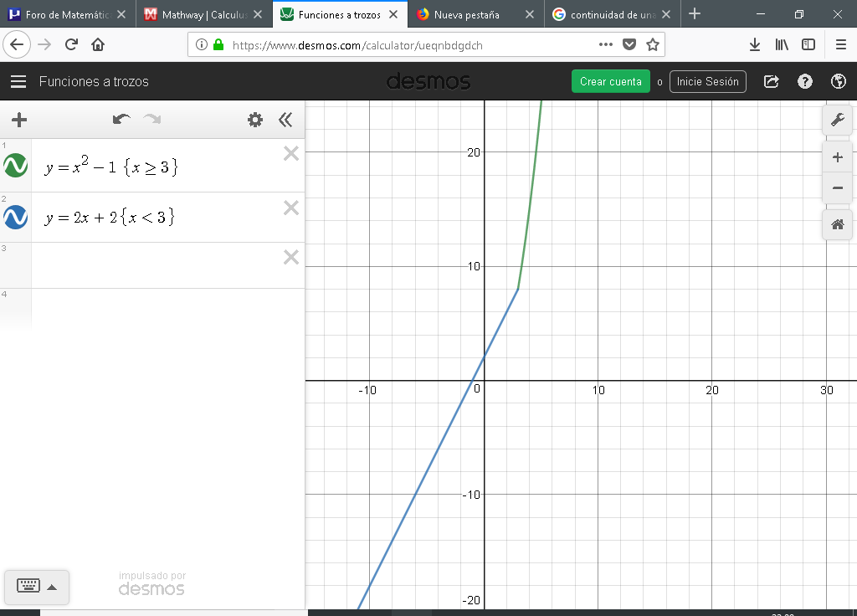Share the graph via share icon
Screen dimensions: 857x616
[x=772, y=81]
